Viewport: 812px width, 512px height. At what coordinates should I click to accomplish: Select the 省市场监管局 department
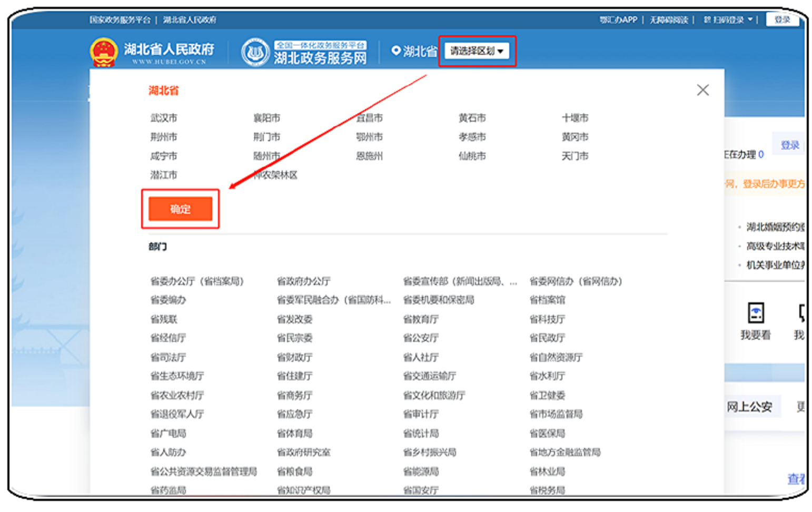[556, 414]
